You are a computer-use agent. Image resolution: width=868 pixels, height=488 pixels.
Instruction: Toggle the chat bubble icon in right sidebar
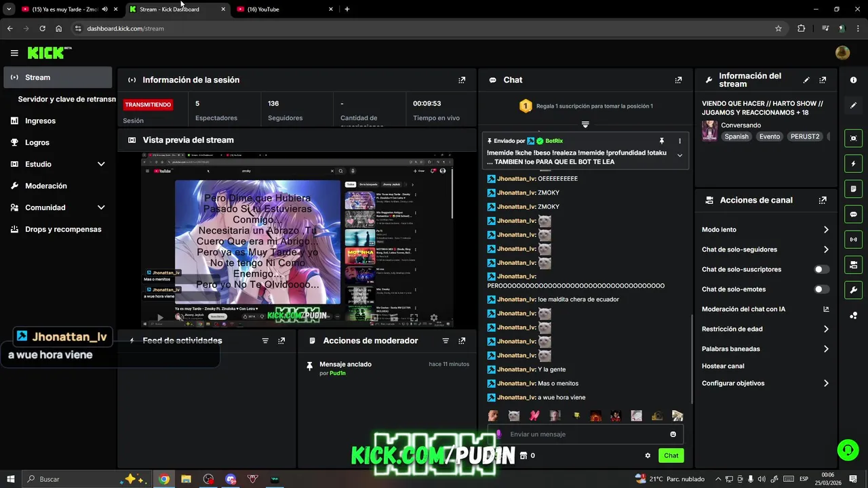pos(853,214)
